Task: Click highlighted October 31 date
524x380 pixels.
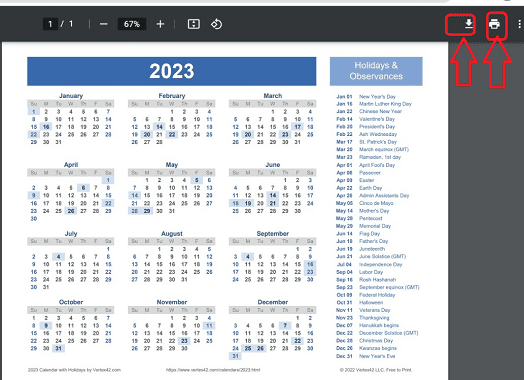Action: click(x=58, y=348)
